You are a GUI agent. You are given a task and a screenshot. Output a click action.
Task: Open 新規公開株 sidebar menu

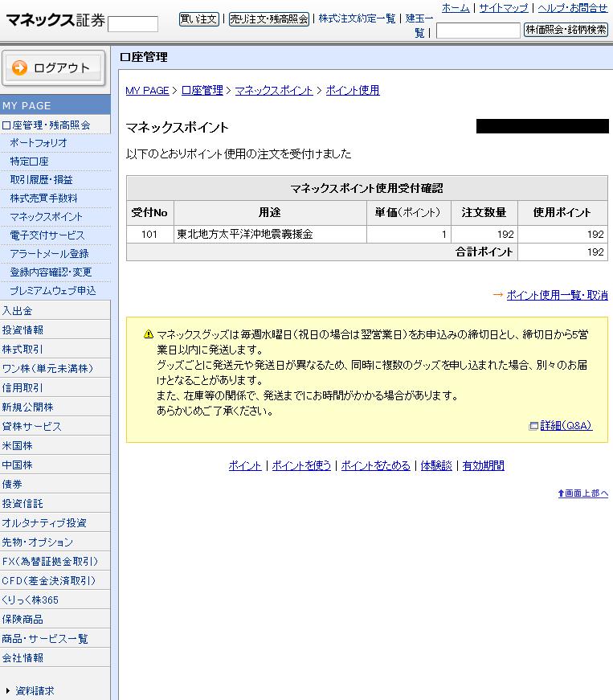pos(55,407)
